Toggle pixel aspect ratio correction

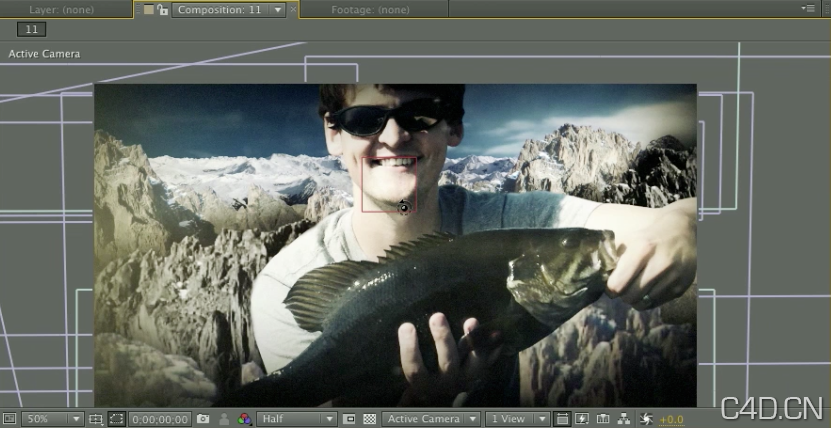(562, 419)
